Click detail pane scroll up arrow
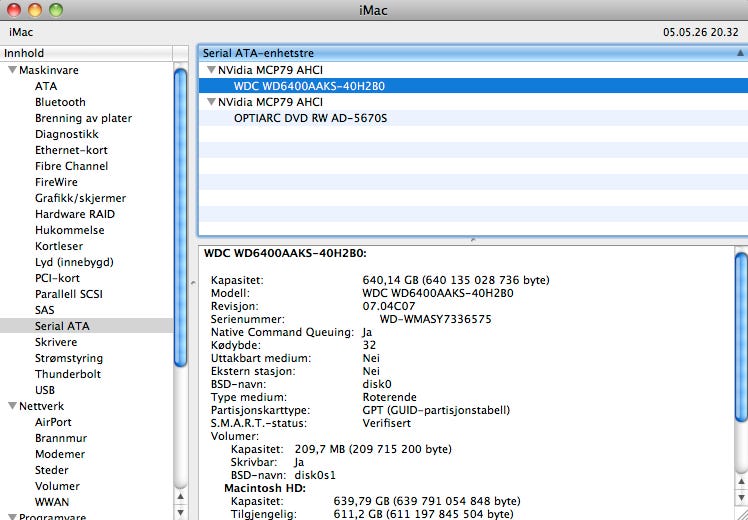Viewport: 748px width, 520px height. click(741, 482)
